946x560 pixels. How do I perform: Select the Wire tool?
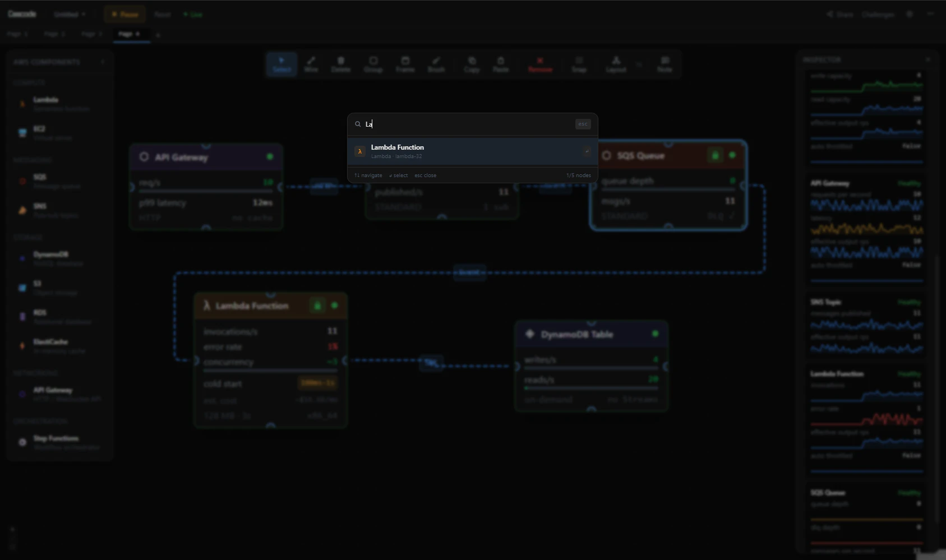coord(312,64)
